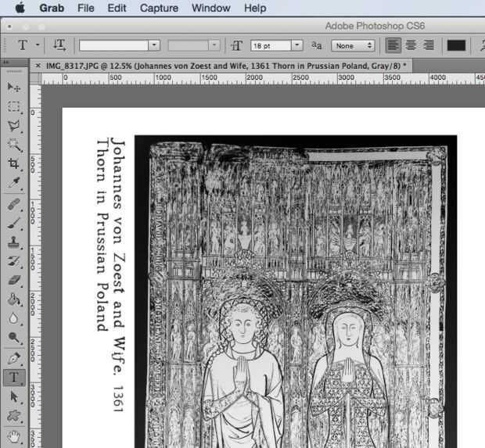Select the Move tool

[x=13, y=87]
